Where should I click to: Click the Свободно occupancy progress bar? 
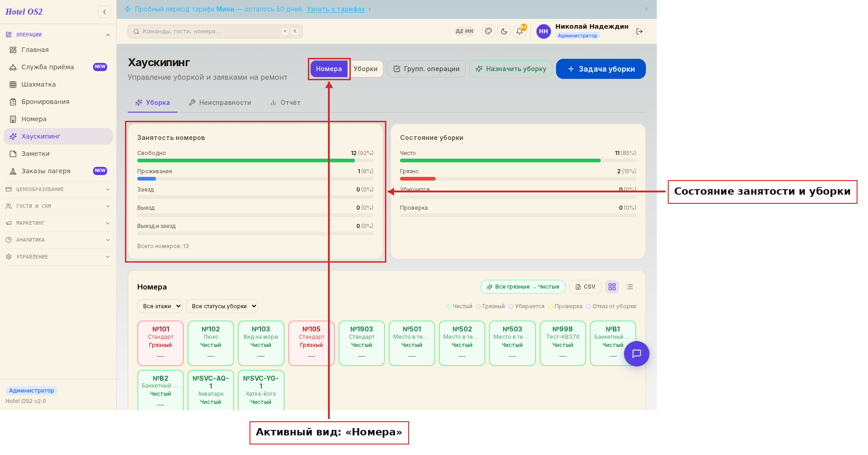point(255,160)
